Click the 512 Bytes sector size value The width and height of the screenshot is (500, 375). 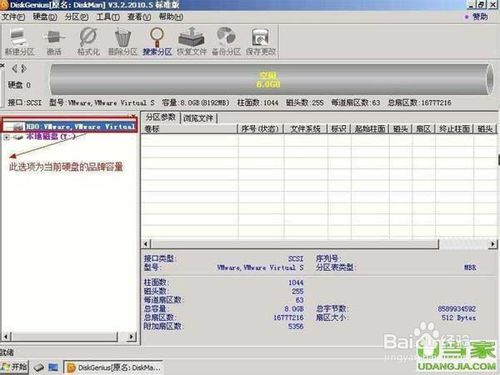(x=459, y=318)
